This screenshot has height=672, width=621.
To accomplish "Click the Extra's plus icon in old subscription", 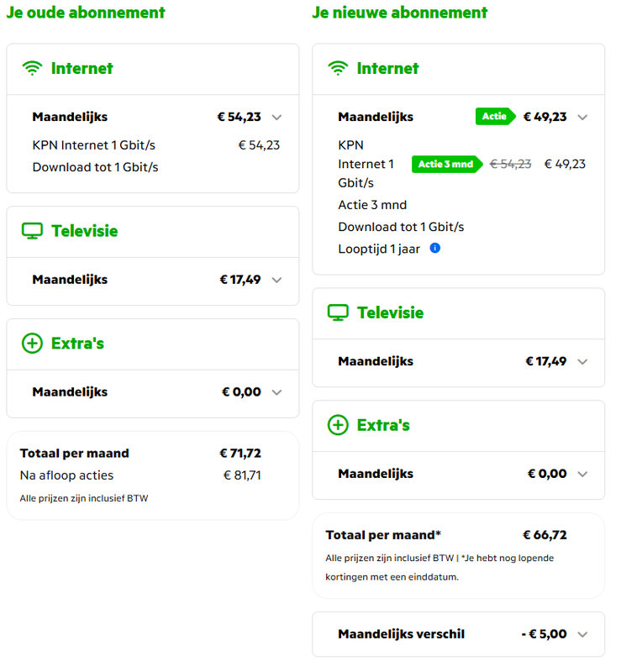I will [x=33, y=344].
